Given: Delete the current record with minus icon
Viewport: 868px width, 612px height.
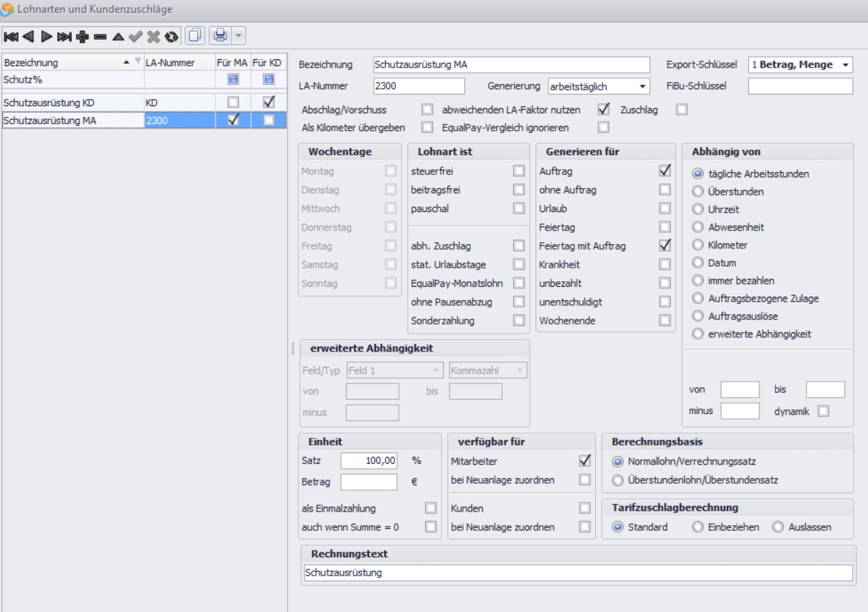Looking at the screenshot, I should (x=100, y=36).
